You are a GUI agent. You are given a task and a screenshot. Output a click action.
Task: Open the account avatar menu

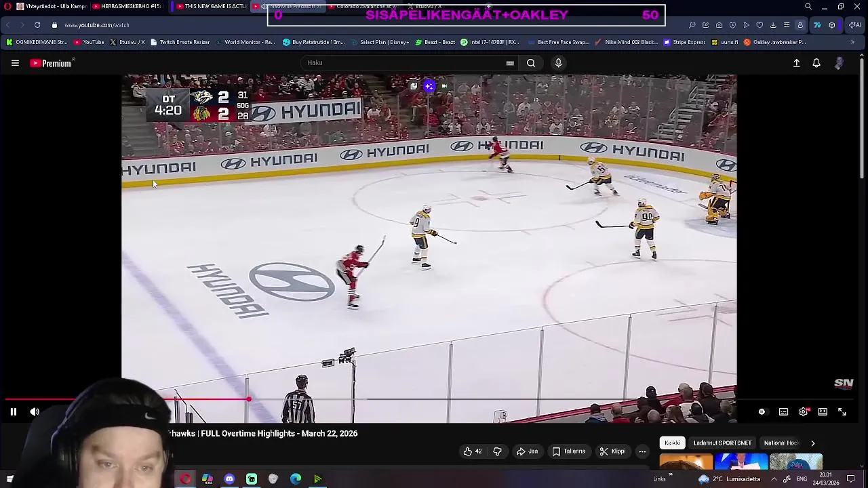(840, 63)
